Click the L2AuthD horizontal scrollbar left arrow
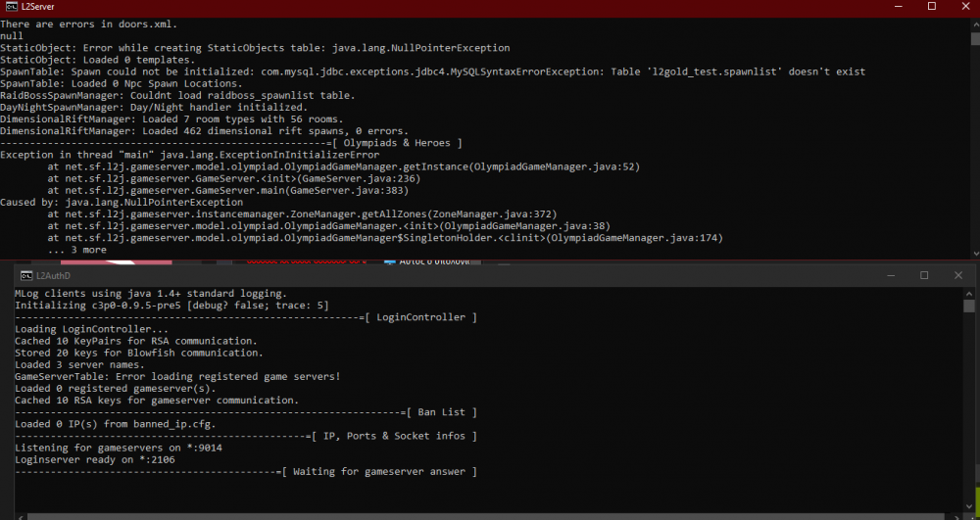 (x=21, y=514)
